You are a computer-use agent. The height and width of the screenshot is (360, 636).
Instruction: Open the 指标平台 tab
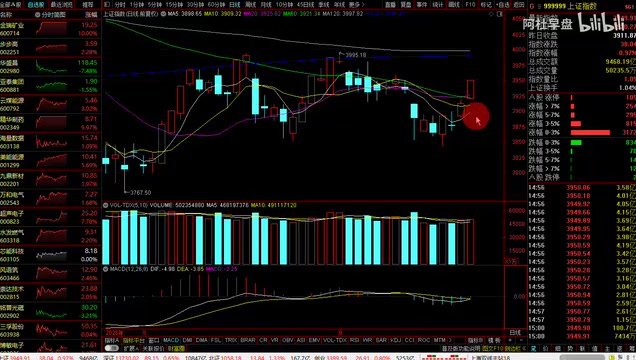tap(134, 340)
